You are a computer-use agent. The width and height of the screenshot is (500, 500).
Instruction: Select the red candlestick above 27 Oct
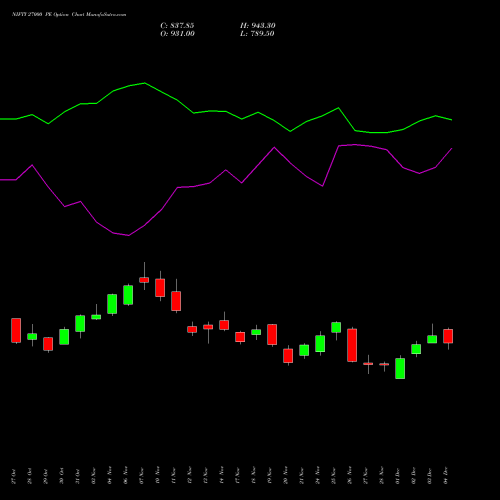(x=16, y=330)
